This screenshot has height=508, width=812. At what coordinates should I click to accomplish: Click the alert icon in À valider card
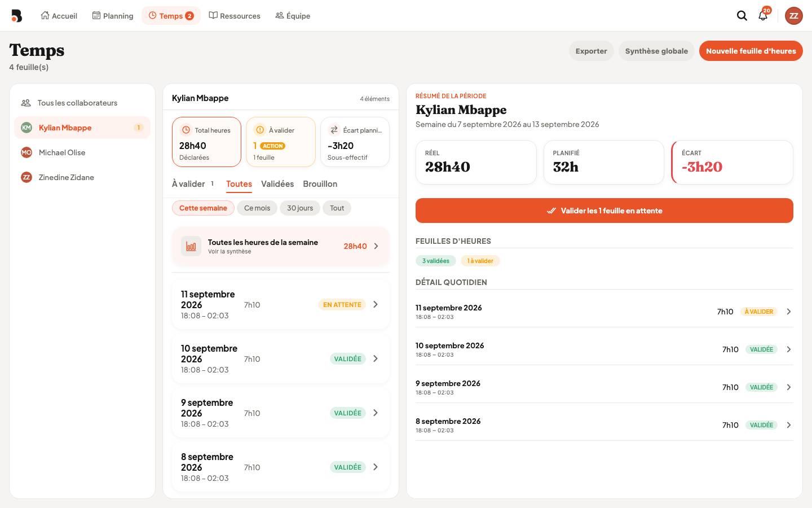(x=260, y=130)
